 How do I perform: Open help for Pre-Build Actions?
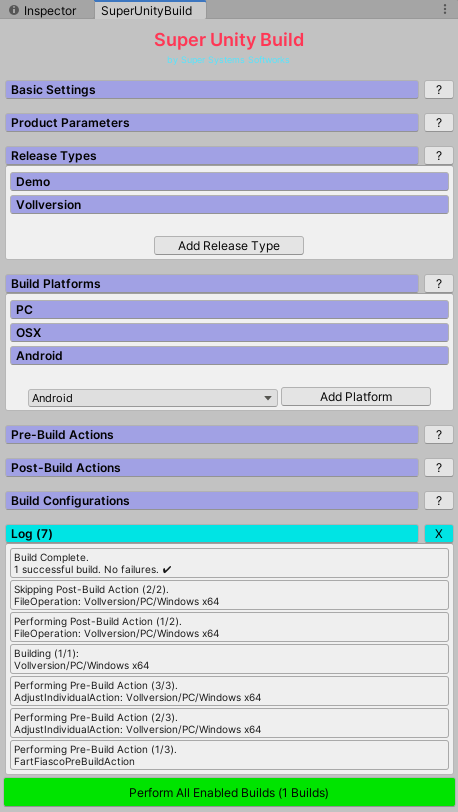tap(439, 434)
